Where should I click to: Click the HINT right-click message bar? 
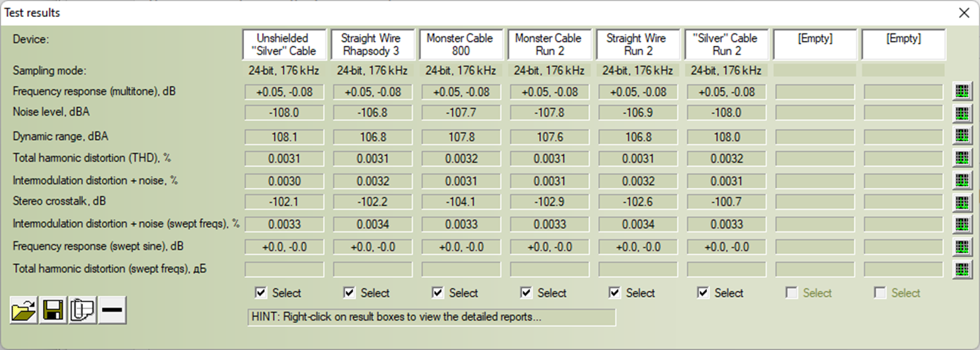(x=432, y=317)
